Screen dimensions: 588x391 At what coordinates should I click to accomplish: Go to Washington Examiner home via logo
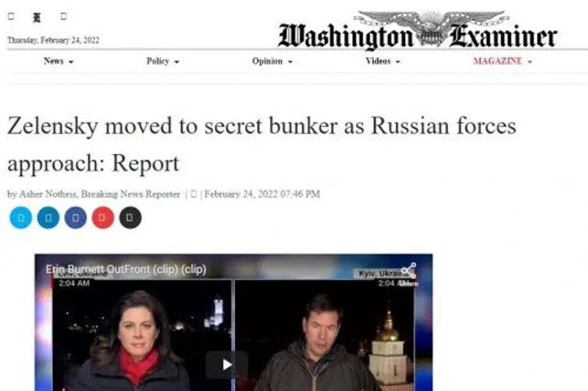[417, 31]
